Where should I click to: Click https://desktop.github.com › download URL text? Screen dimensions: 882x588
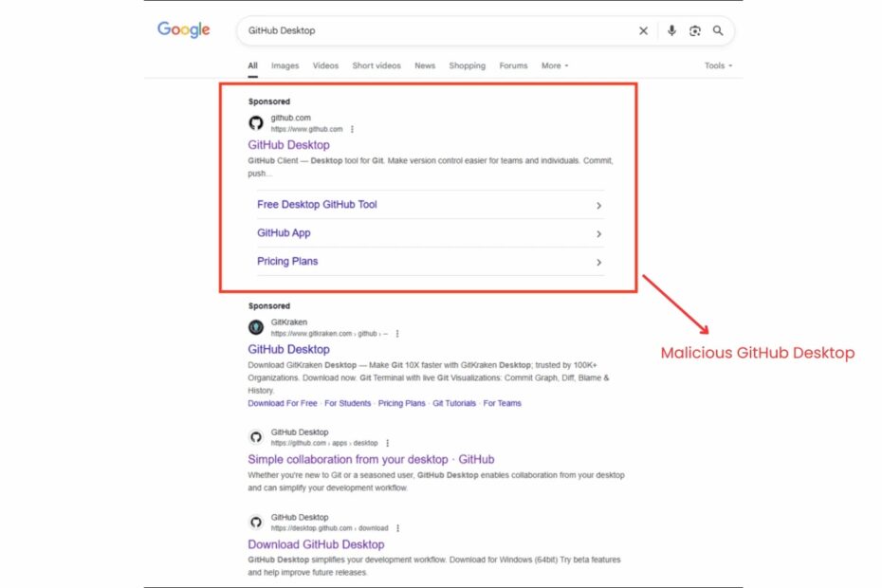pyautogui.click(x=330, y=528)
